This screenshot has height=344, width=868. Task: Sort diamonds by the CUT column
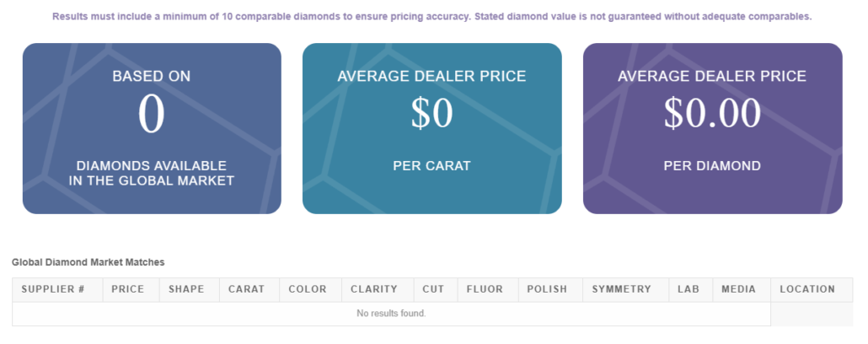(434, 289)
